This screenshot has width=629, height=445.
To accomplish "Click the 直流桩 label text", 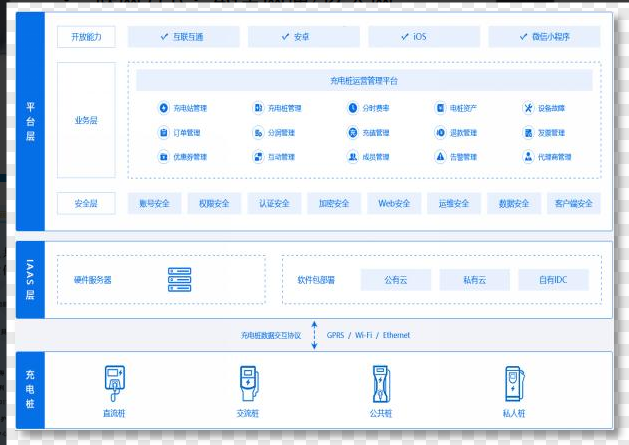I will tap(114, 413).
